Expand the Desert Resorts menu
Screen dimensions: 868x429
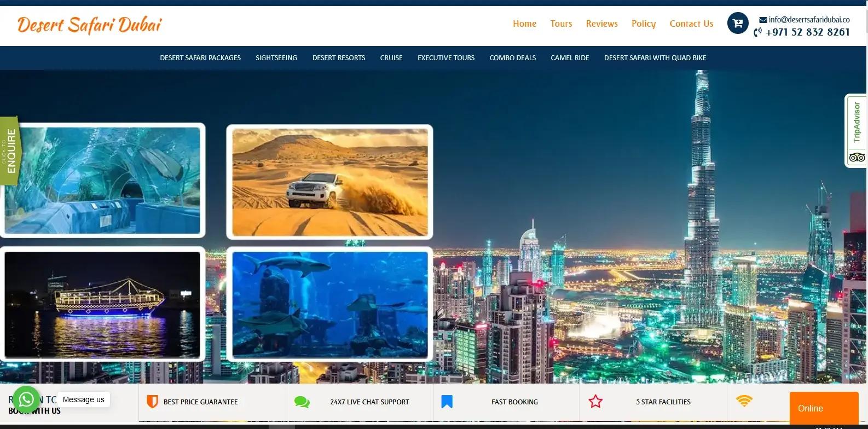click(x=339, y=58)
